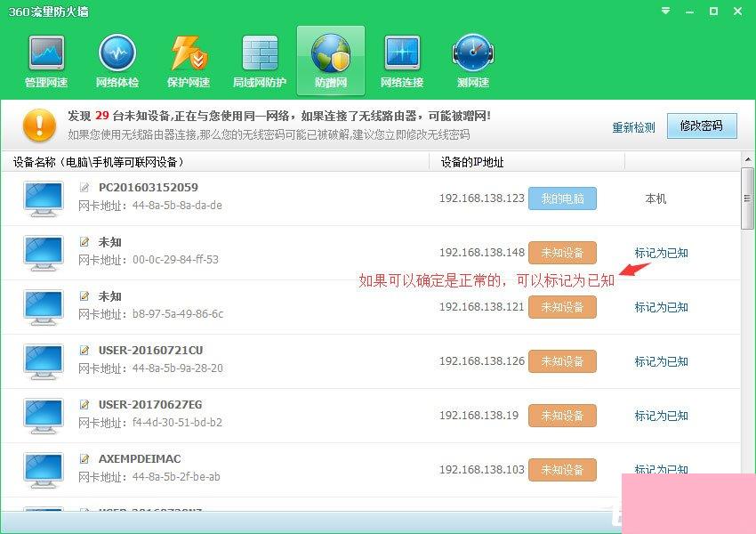Viewport: 756px width, 534px height.
Task: Edit name of unknown device 00-0c-29-84-ff-53
Action: pyautogui.click(x=84, y=242)
